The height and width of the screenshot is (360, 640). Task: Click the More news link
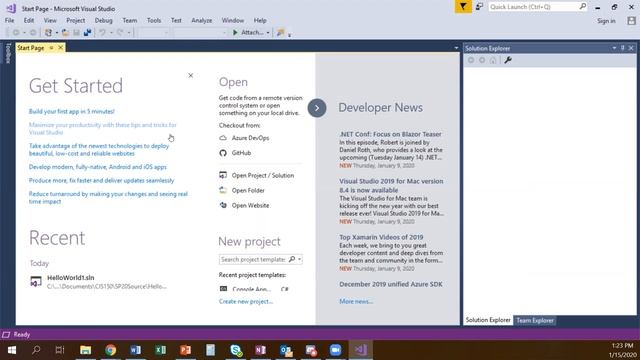[356, 302]
